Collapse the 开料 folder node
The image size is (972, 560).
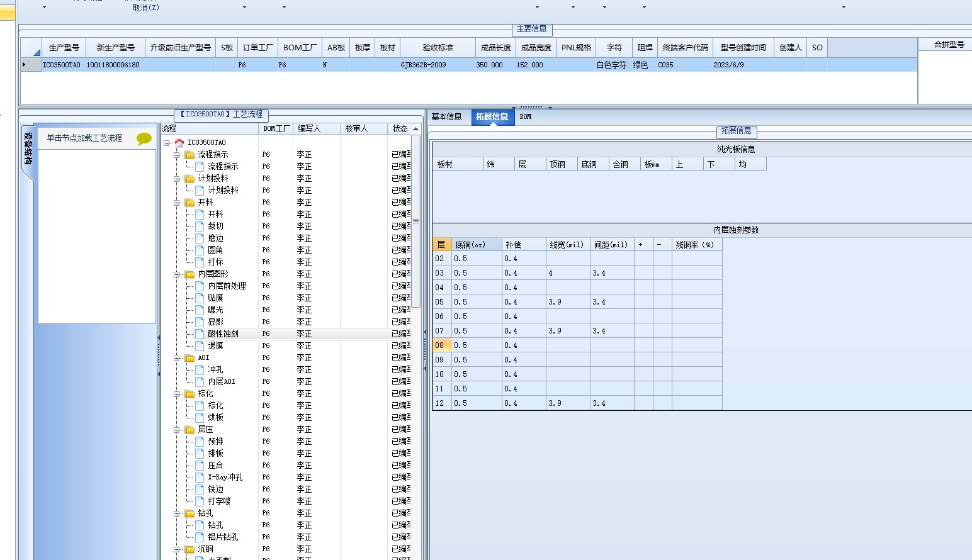[178, 203]
